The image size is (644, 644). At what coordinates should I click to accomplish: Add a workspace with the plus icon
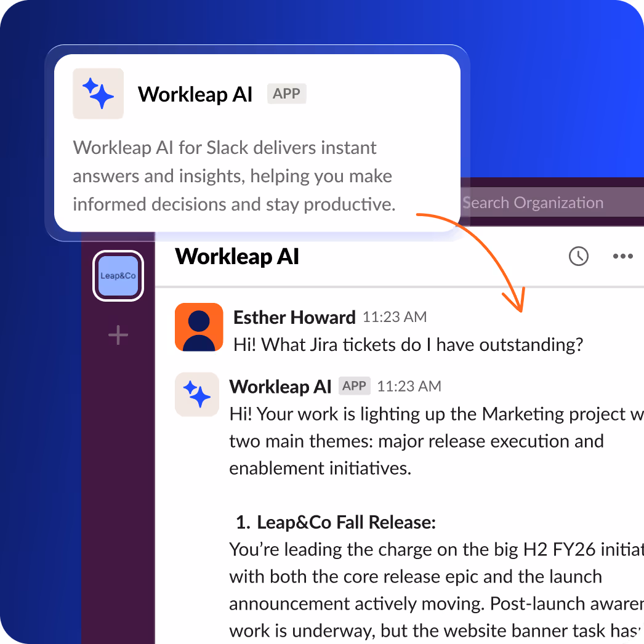118,335
